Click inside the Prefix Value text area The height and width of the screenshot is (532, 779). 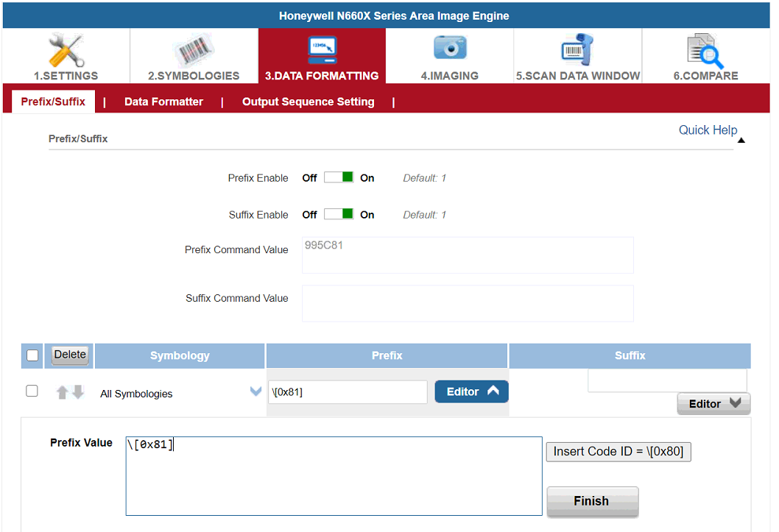click(334, 476)
